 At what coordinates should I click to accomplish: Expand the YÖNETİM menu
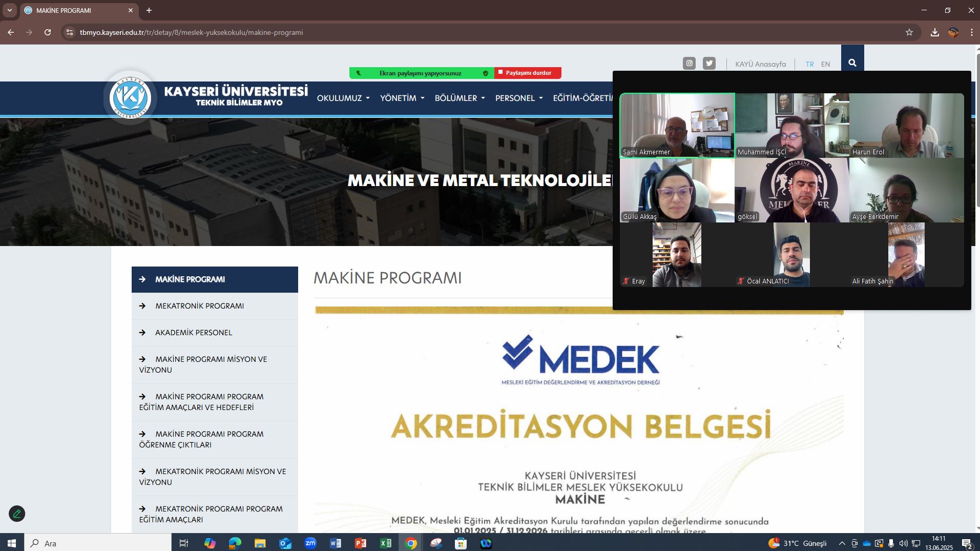coord(402,98)
